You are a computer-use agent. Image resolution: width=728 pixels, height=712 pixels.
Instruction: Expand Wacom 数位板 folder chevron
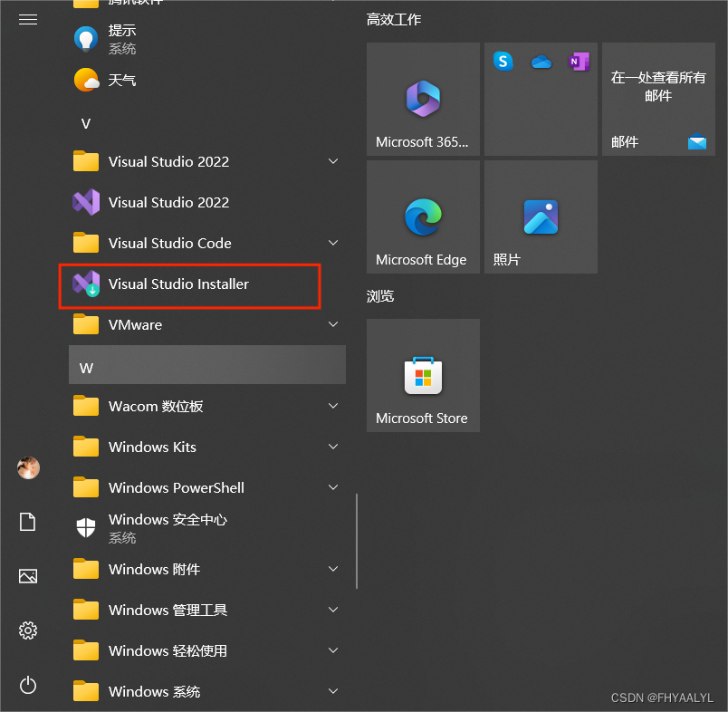coord(333,406)
